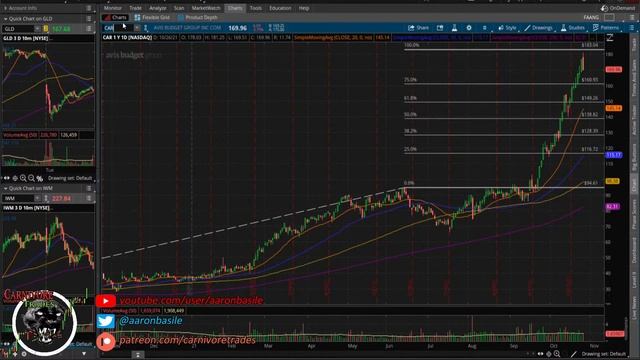Open the Quick Chart on IWM menu icon
The width and height of the screenshot is (640, 360).
tap(89, 188)
